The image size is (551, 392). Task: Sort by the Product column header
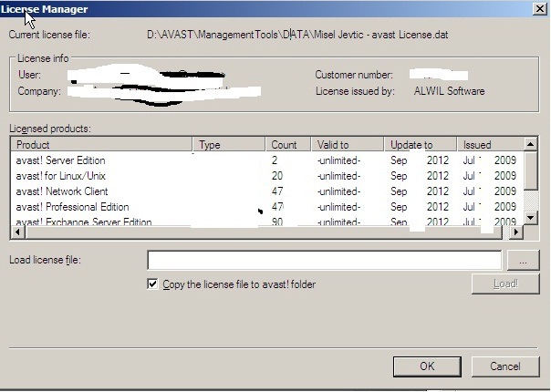(101, 144)
